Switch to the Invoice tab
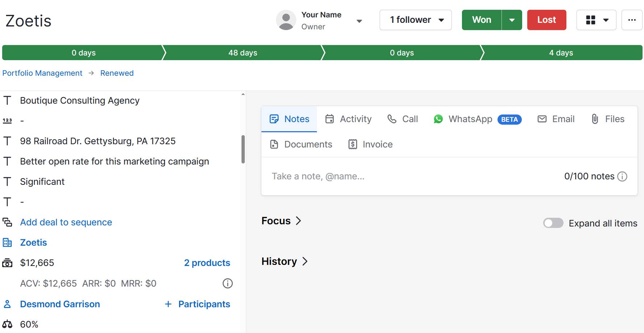This screenshot has width=644, height=333. point(370,144)
